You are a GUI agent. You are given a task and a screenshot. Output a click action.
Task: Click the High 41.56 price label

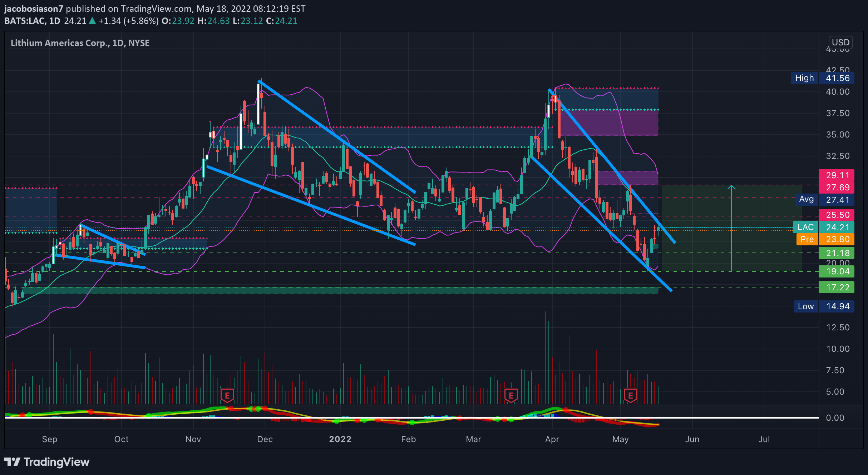click(822, 78)
